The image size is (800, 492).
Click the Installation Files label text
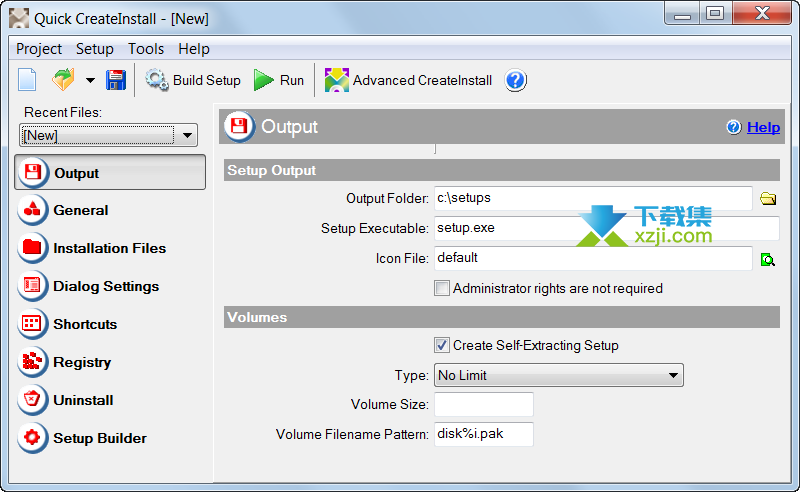pos(110,249)
